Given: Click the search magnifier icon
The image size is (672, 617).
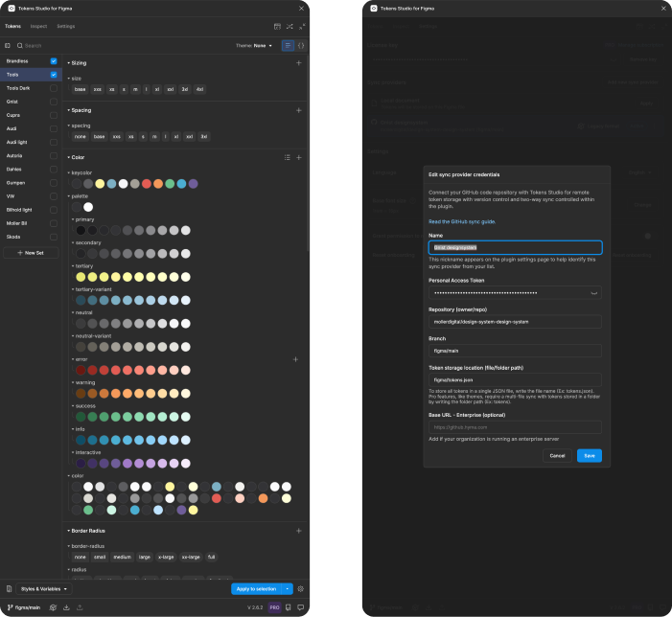Looking at the screenshot, I should pyautogui.click(x=20, y=45).
